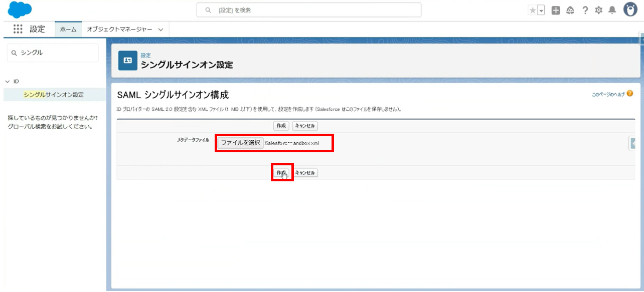644x292 pixels.
Task: Open the question mark help menu
Action: pos(585,11)
